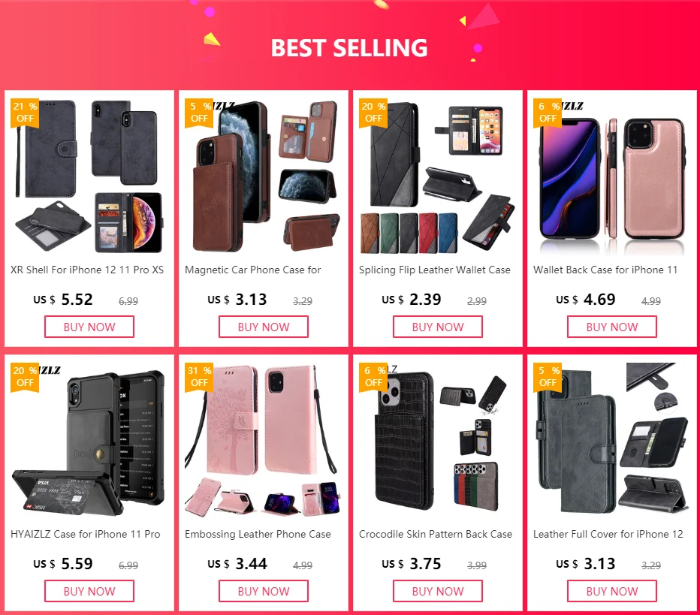Open the Leather Full Cover case image
This screenshot has height=615, width=700.
tap(612, 442)
